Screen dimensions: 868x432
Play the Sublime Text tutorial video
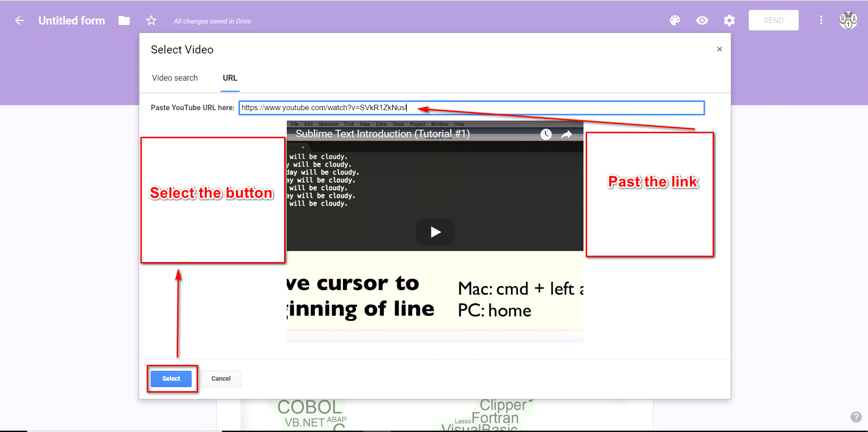tap(435, 232)
